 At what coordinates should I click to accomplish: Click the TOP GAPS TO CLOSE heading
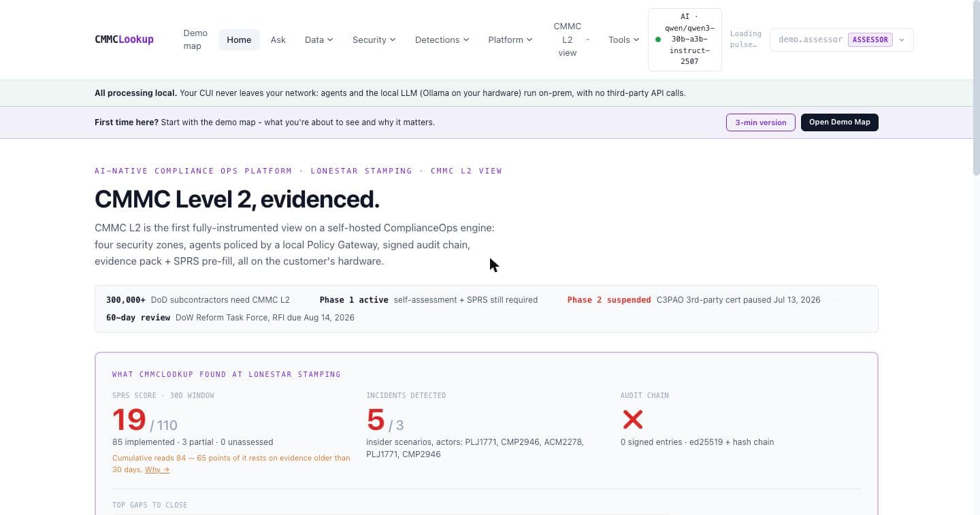(x=150, y=505)
